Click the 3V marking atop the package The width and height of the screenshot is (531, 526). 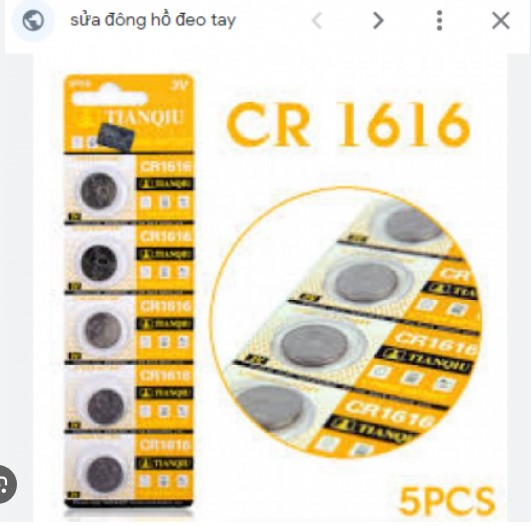(x=179, y=85)
